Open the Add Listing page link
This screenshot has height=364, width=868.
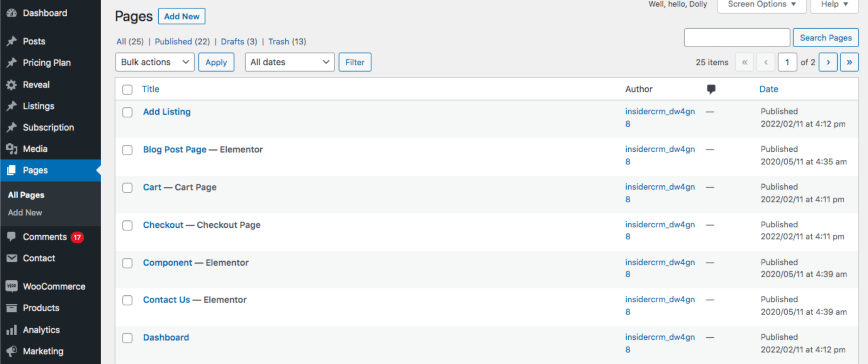coord(167,112)
